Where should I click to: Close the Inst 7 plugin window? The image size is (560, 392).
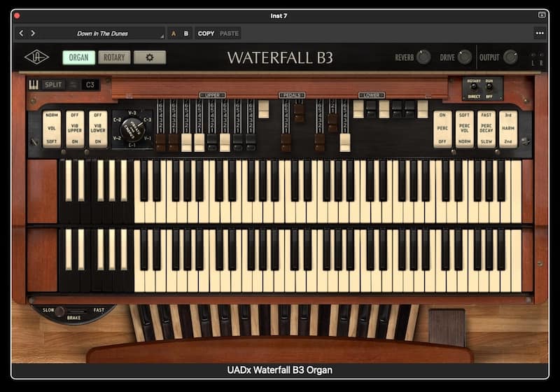pos(17,15)
